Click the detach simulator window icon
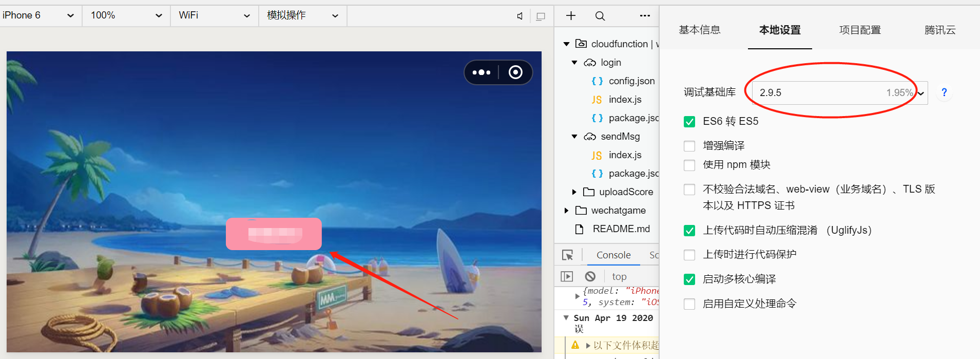Screen dimensions: 980x359 click(541, 16)
